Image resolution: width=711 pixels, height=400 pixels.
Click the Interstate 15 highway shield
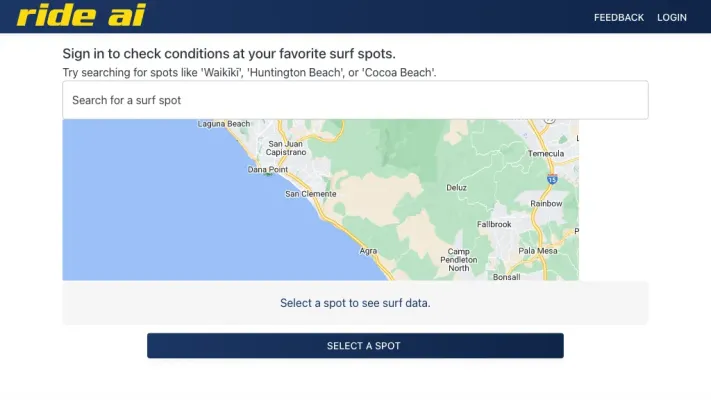coord(552,179)
